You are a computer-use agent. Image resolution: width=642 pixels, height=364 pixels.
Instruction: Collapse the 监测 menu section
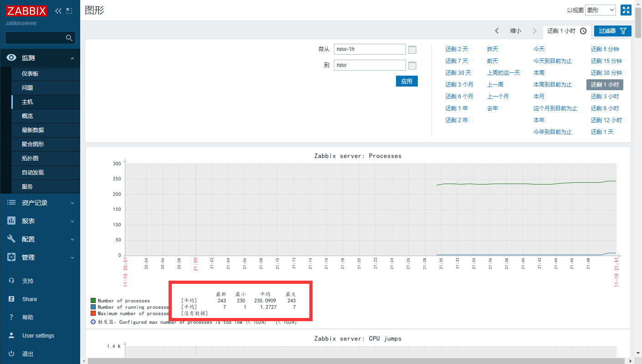(72, 58)
